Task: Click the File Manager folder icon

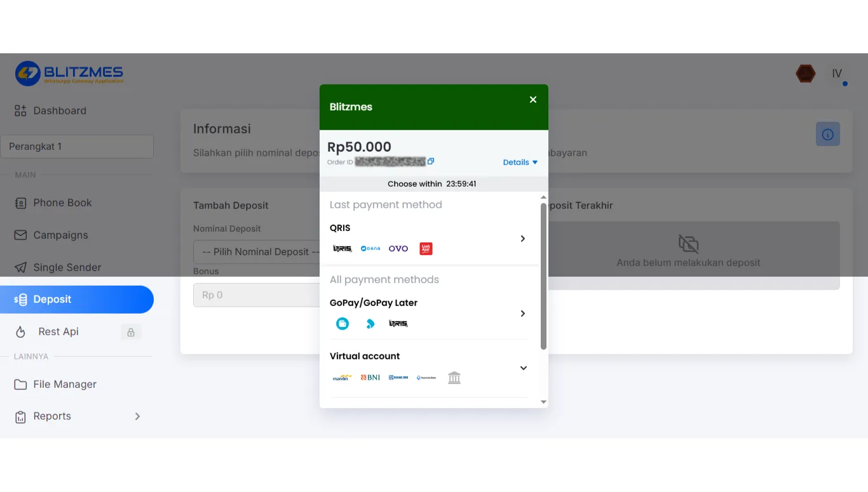Action: point(20,385)
